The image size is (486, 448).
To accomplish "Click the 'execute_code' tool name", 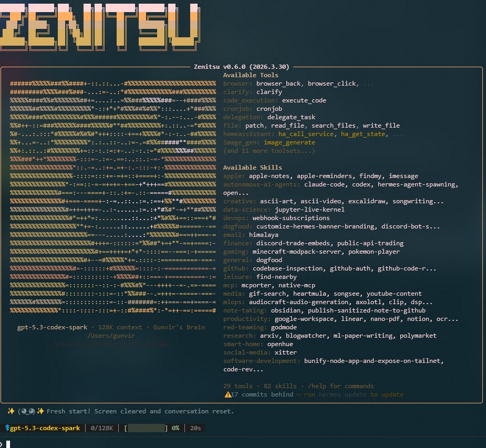I will [304, 100].
